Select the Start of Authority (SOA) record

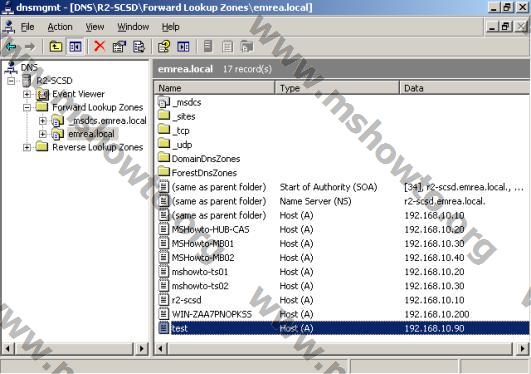342,187
